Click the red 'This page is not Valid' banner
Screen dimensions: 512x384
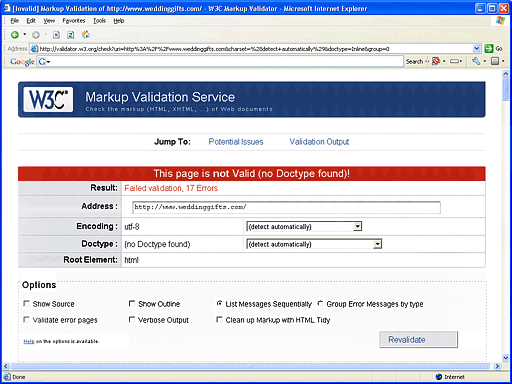click(252, 174)
